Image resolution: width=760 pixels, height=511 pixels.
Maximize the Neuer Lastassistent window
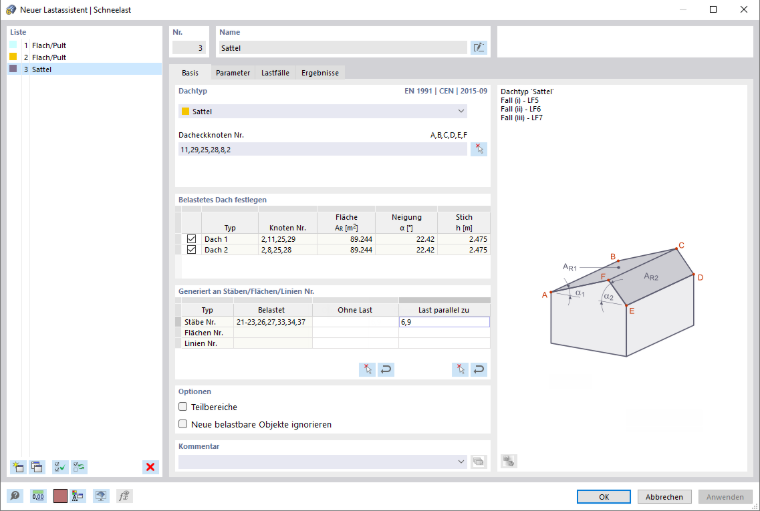(x=713, y=10)
